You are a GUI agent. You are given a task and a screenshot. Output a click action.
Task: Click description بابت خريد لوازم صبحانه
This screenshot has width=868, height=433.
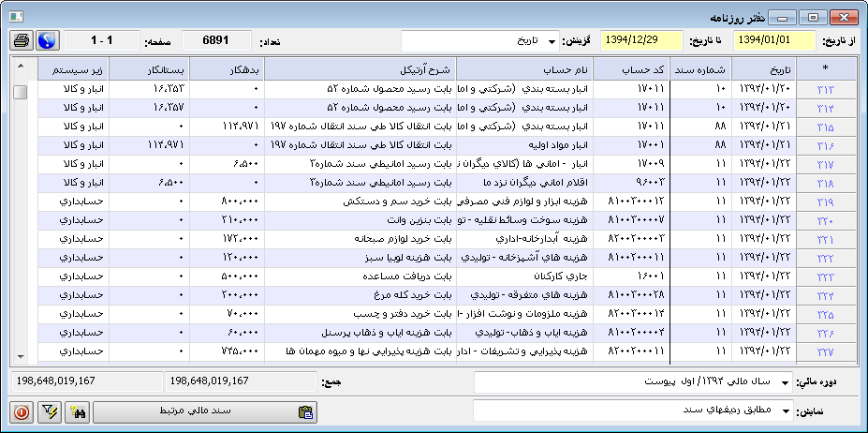[x=404, y=240]
